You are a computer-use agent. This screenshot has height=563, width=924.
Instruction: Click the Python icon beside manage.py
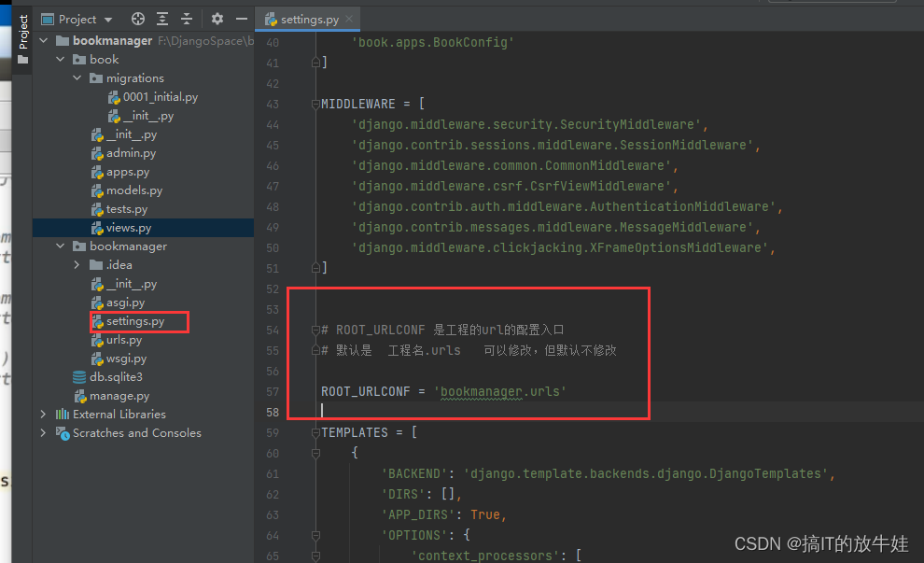pos(80,396)
